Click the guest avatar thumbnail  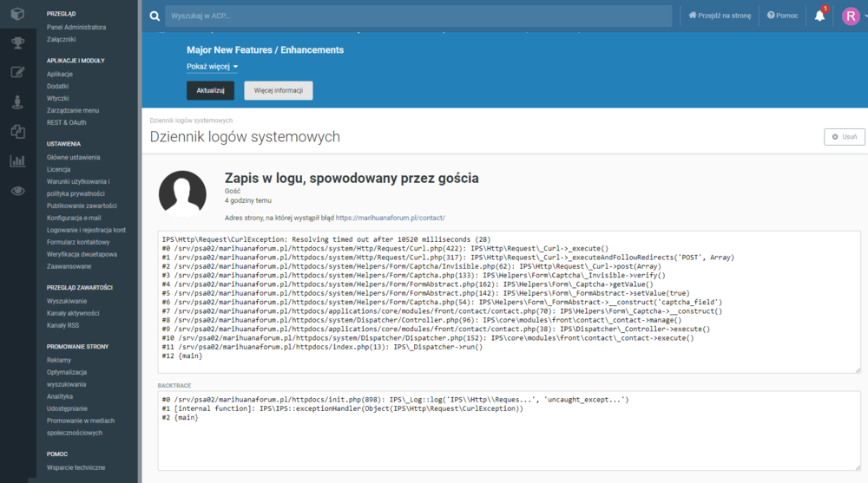coord(182,192)
